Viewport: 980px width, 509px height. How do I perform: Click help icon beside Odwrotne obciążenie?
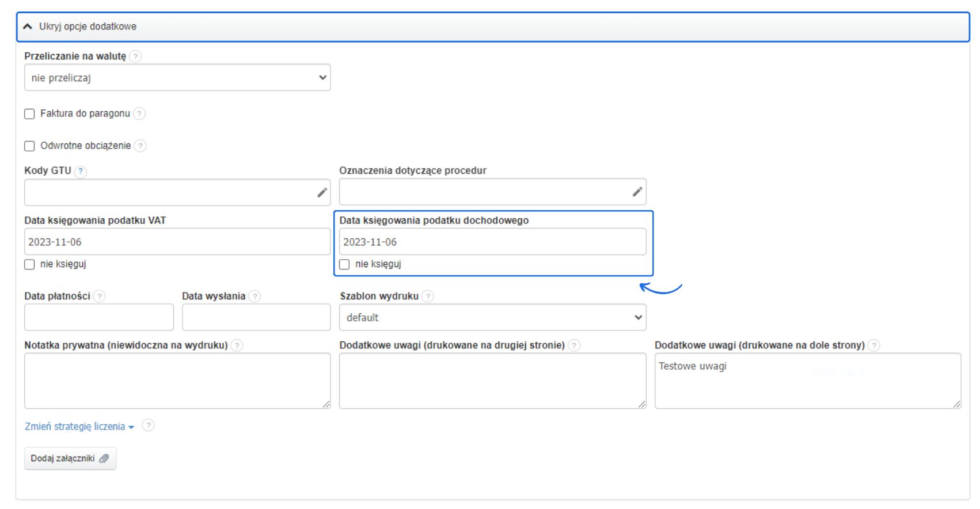(140, 146)
